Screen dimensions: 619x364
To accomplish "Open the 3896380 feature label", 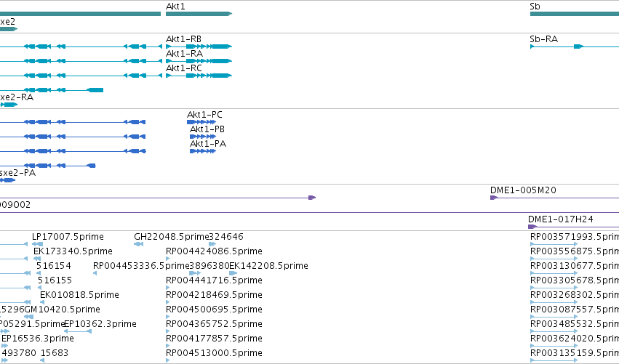I will (209, 266).
